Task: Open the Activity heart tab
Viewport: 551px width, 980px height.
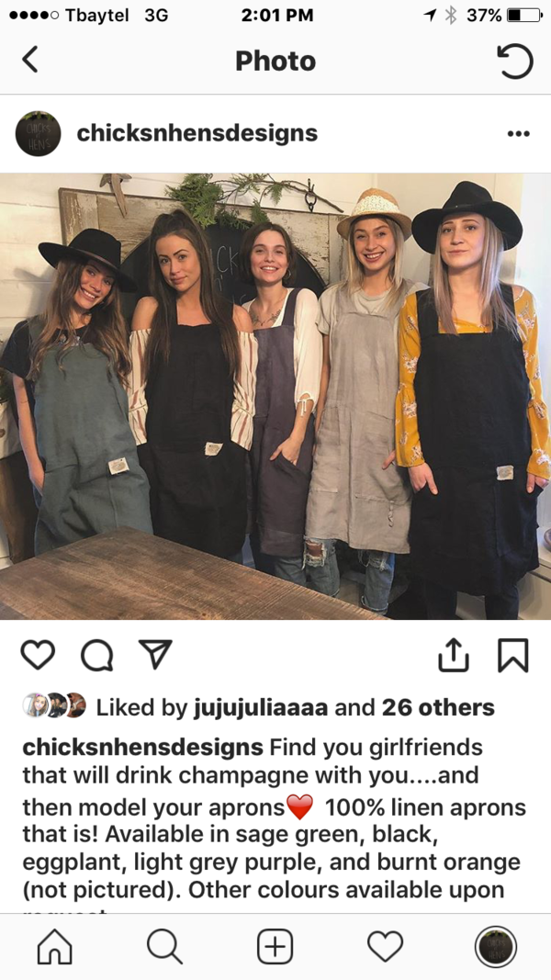Action: point(386,947)
